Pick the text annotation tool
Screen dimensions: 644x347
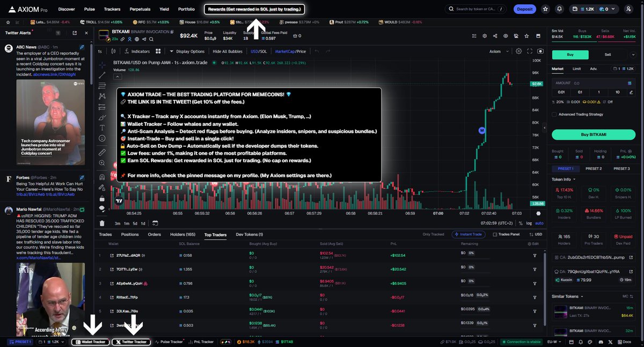102,128
